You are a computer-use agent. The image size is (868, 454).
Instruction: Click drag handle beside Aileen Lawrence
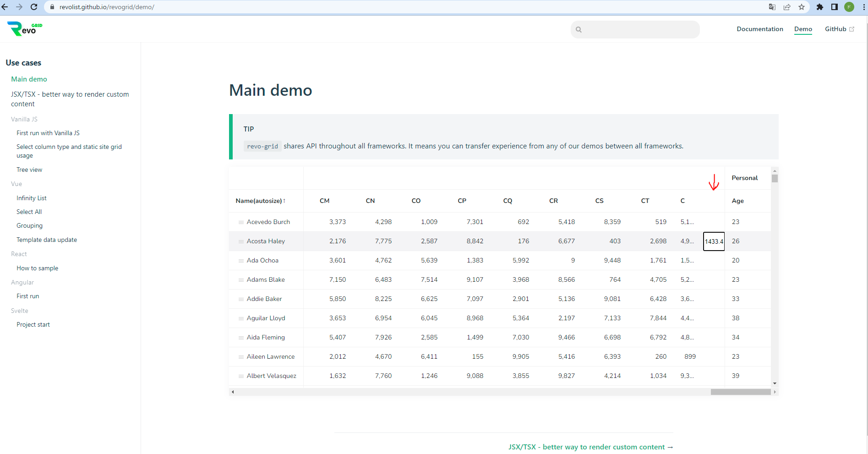(241, 357)
